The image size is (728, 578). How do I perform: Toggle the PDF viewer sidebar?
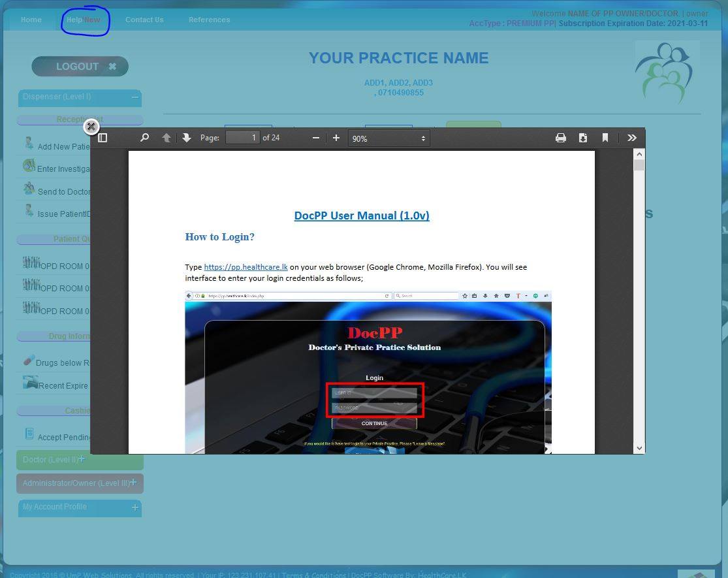point(103,138)
